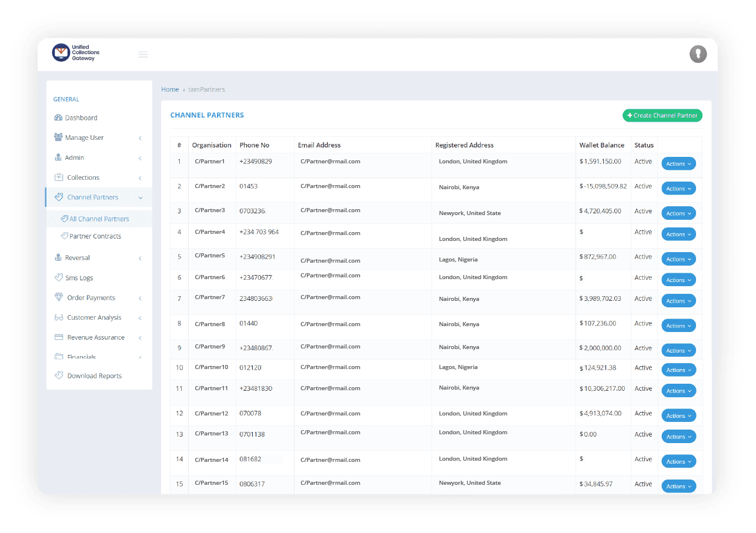The image size is (756, 533).
Task: Click the Order Payments diamond icon
Action: (x=59, y=297)
